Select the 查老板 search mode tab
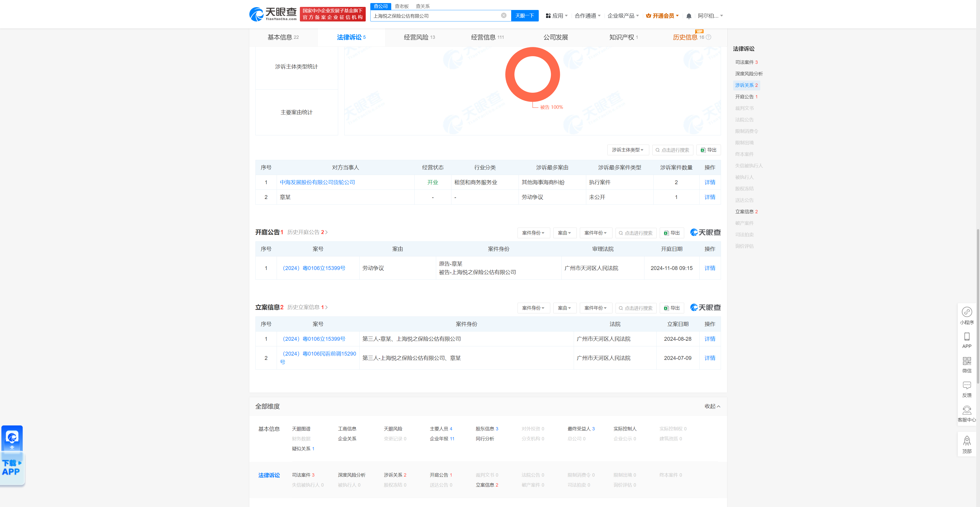980x507 pixels. click(x=401, y=6)
